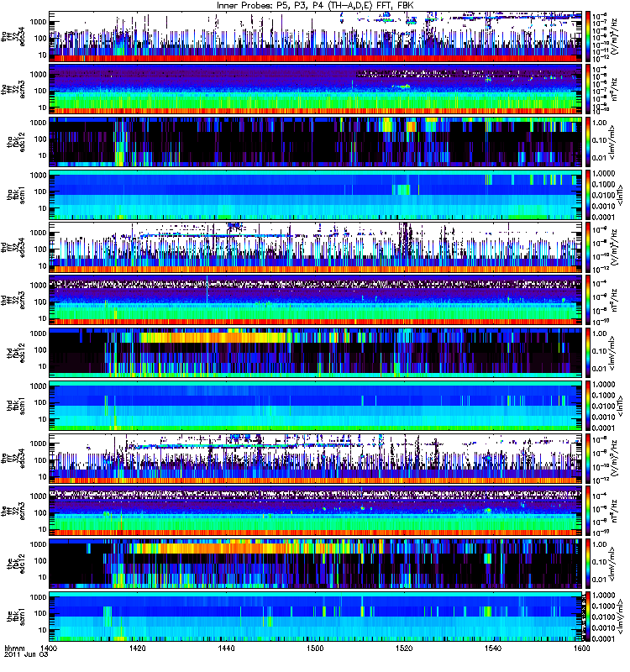Click the 10 tick on thd fbk edc12 panel
The width and height of the screenshot is (630, 672).
coord(43,366)
